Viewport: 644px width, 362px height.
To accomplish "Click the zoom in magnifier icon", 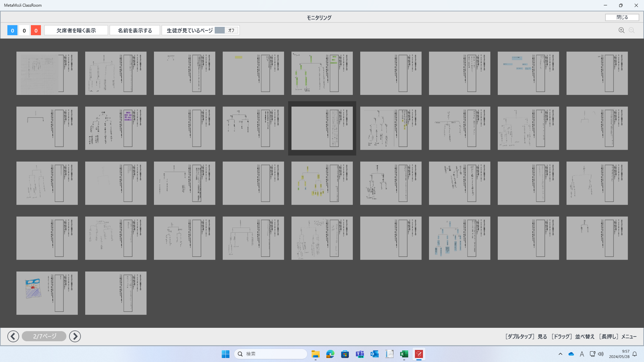I will (x=621, y=31).
